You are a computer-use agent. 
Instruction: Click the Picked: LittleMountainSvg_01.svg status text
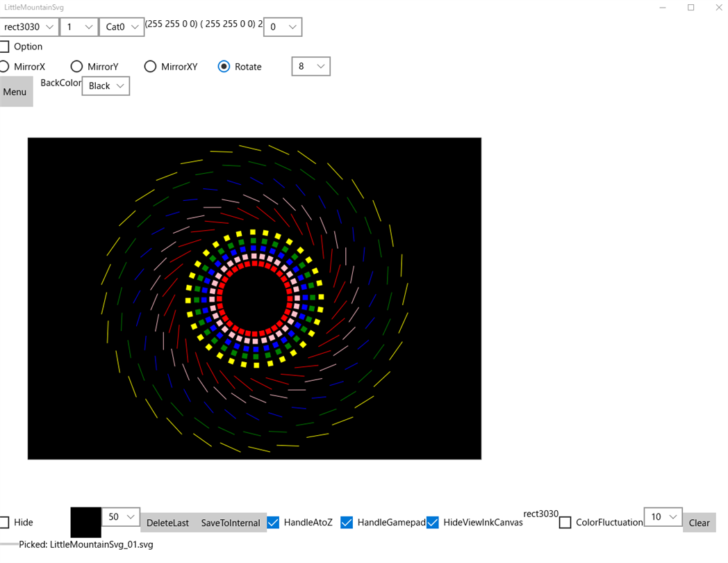click(x=86, y=544)
